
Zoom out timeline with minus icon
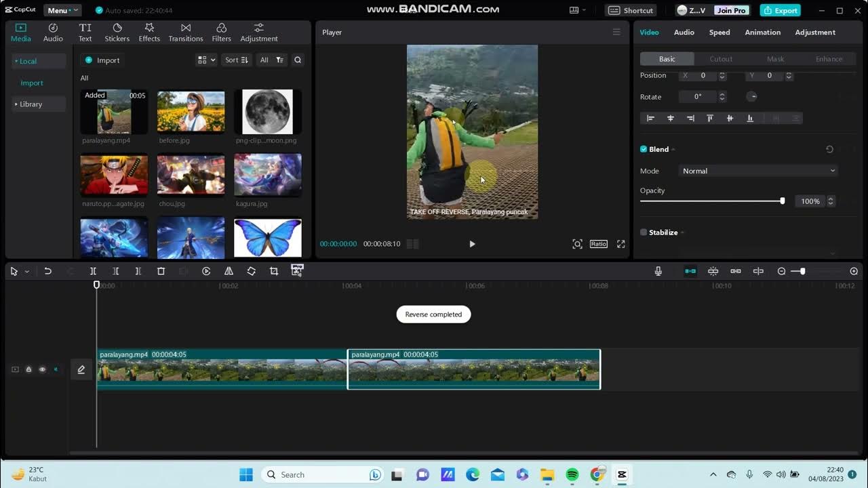[781, 271]
